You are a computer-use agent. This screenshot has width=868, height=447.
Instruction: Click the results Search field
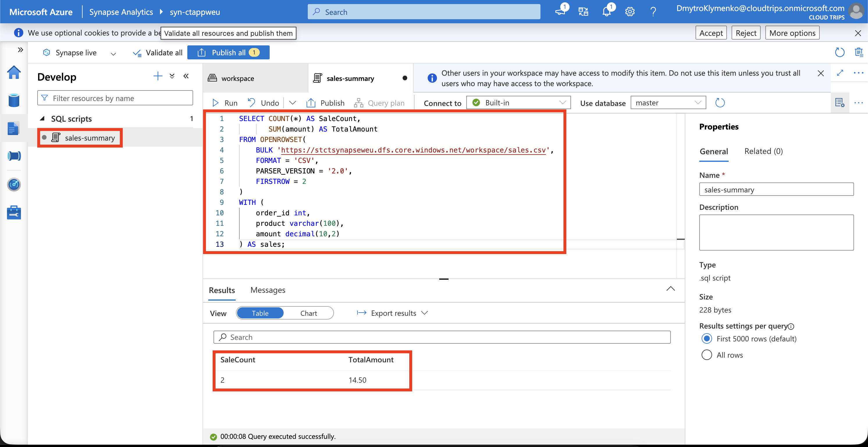pyautogui.click(x=442, y=337)
